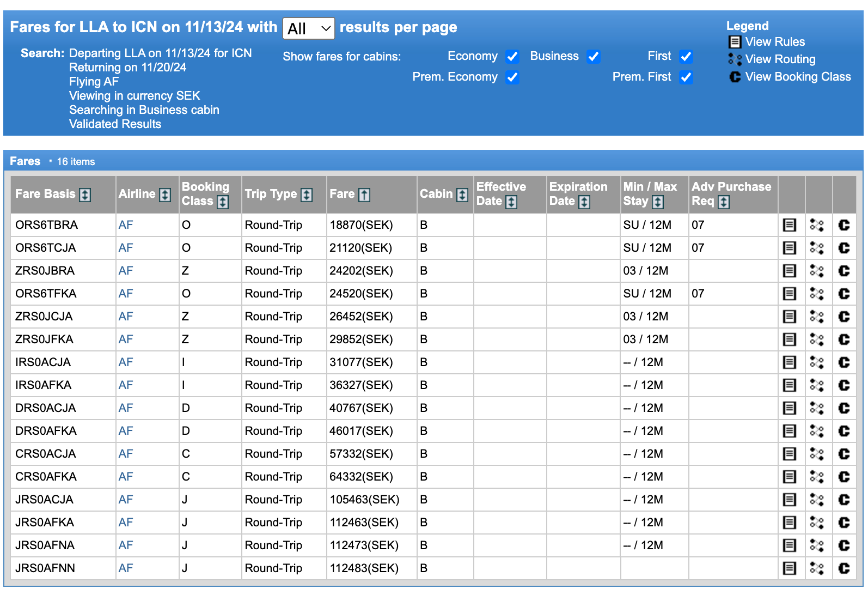The image size is (868, 595).
Task: Open the results per page dropdown
Action: click(309, 28)
